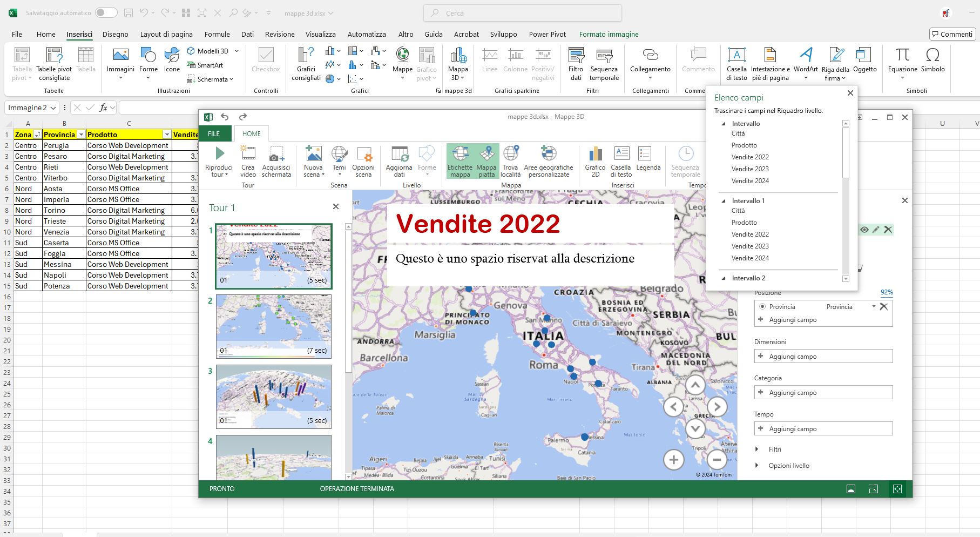980x537 pixels.
Task: Tilt map up with up arrow
Action: point(695,385)
